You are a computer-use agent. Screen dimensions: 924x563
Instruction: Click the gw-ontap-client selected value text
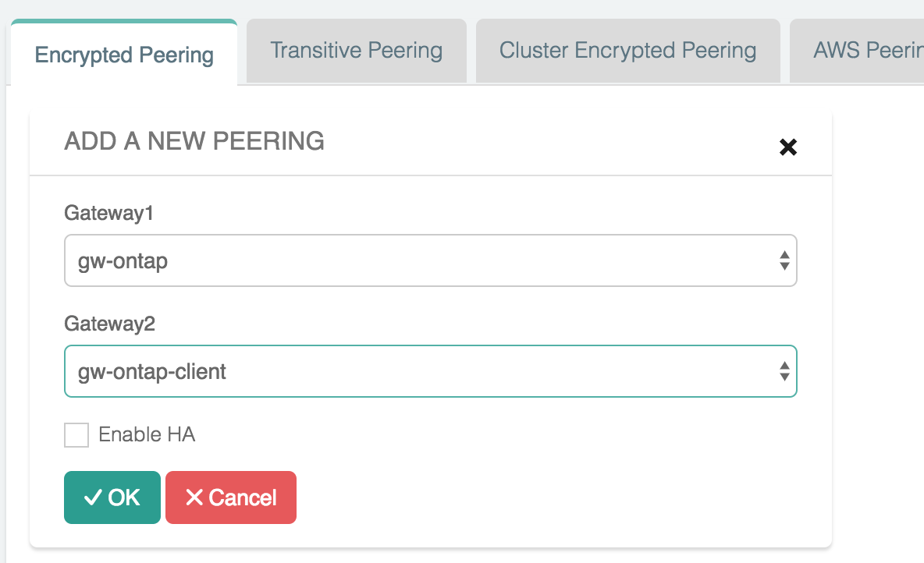[152, 372]
